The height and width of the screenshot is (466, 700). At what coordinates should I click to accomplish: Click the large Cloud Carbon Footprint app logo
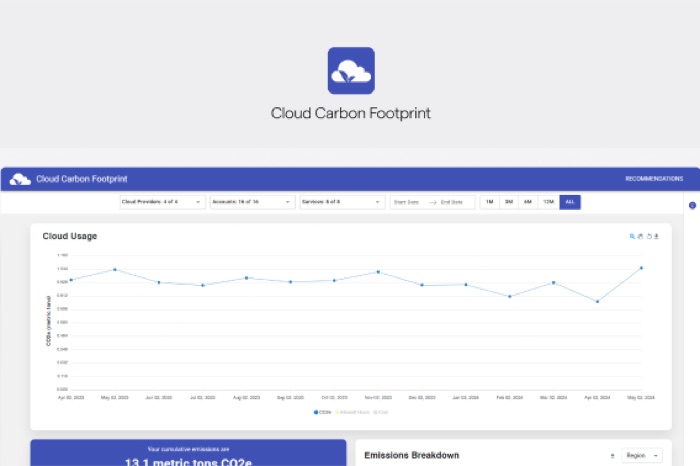351,71
